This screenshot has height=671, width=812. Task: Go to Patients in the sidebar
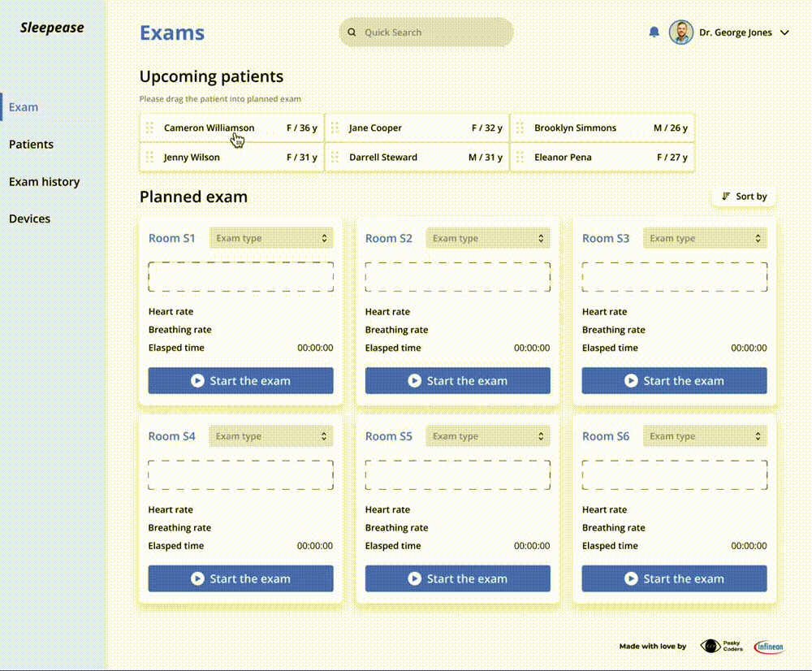tap(31, 145)
